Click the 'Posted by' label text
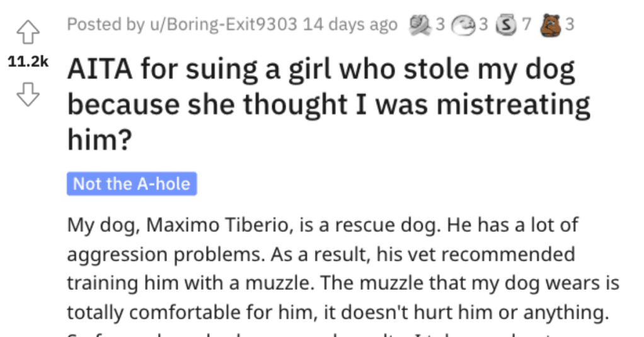 click(106, 25)
